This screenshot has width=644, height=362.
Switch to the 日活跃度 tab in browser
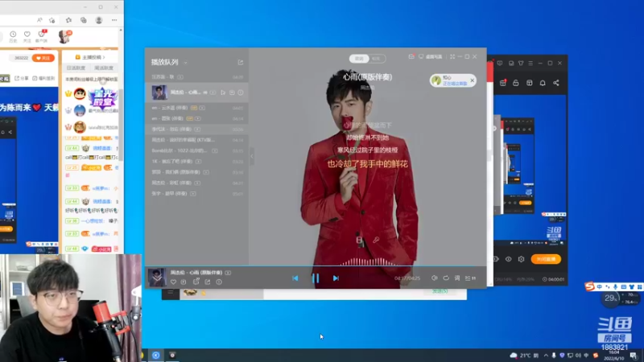(76, 68)
